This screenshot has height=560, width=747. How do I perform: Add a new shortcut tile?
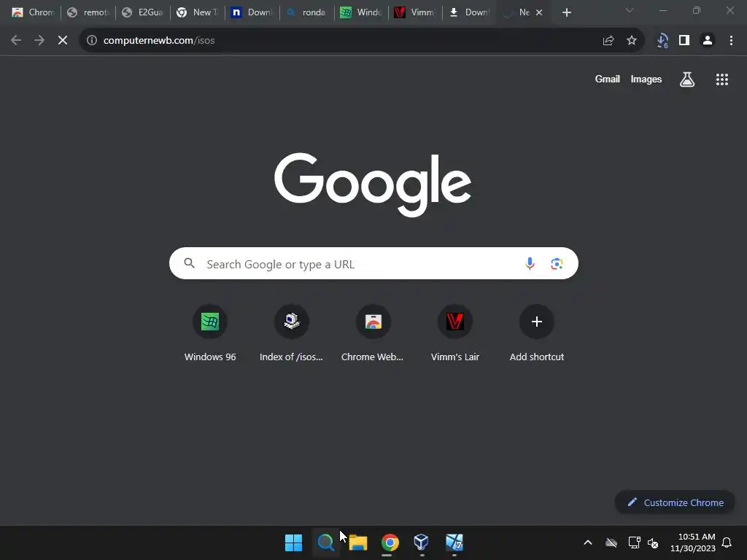(536, 333)
